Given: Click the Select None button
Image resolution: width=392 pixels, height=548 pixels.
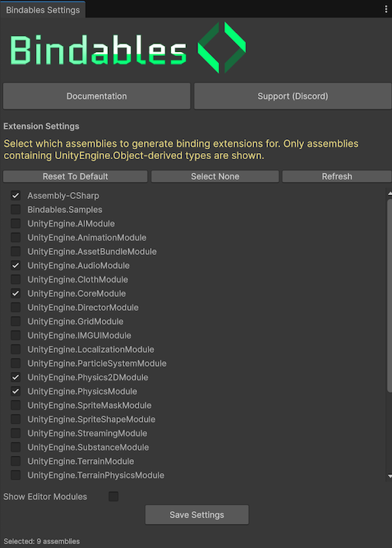Looking at the screenshot, I should (215, 177).
